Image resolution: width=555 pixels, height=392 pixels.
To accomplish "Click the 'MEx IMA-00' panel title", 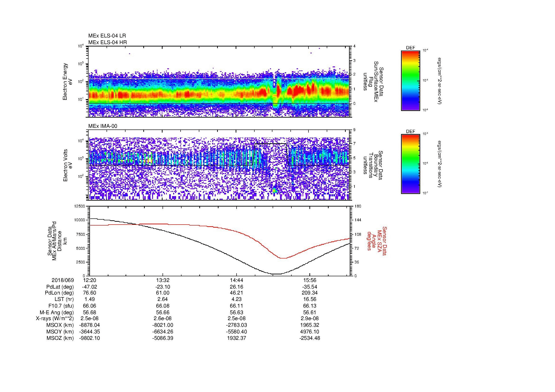I will [103, 126].
